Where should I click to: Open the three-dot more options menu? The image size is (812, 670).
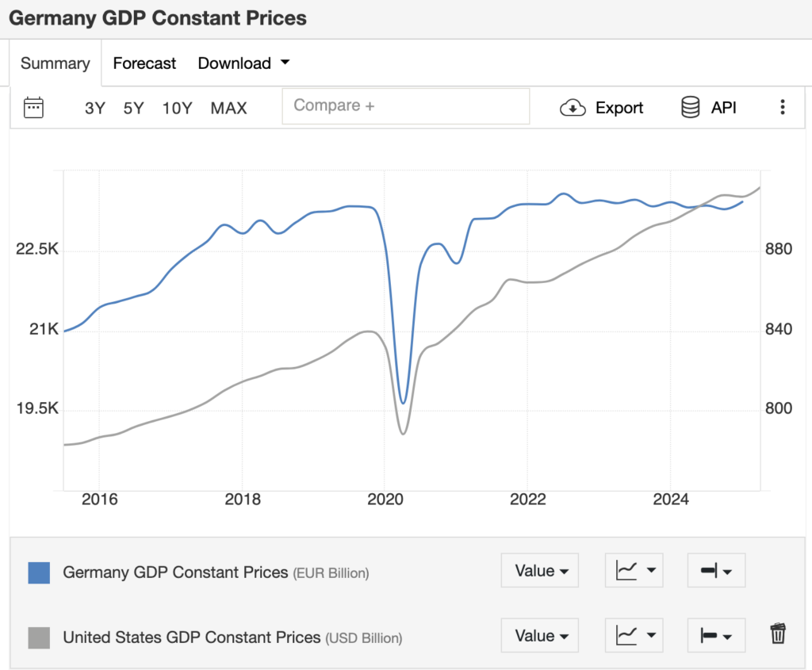coord(782,108)
